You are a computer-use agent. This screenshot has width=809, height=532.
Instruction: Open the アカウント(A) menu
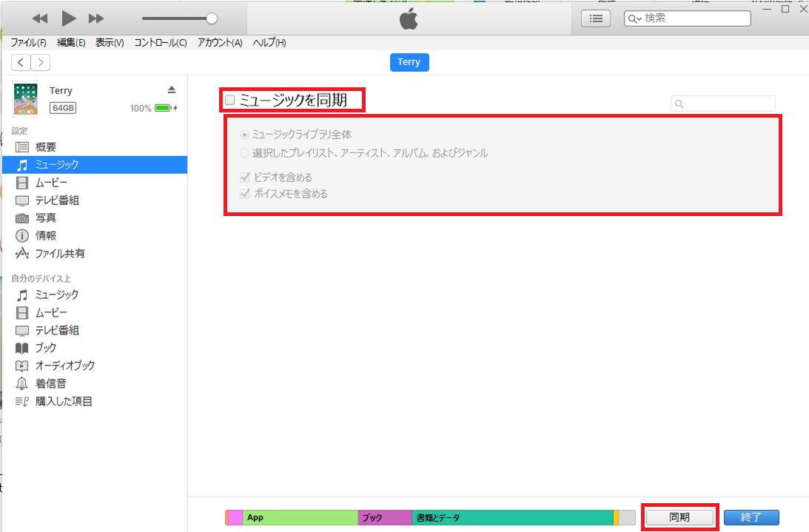click(220, 43)
